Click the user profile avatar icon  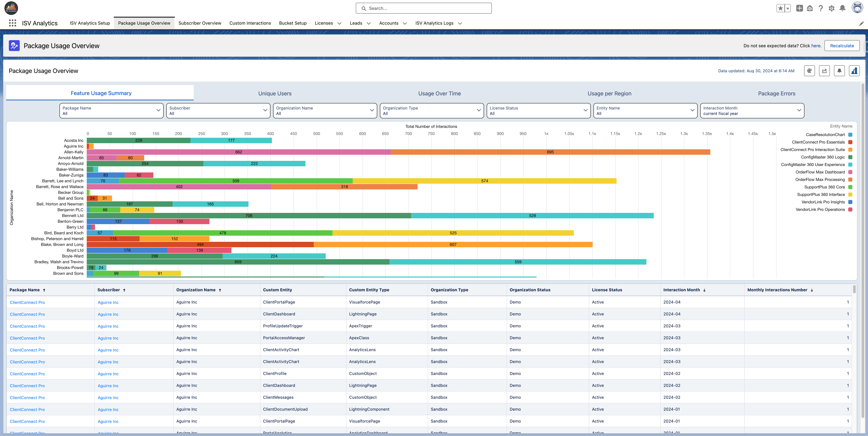pyautogui.click(x=858, y=8)
